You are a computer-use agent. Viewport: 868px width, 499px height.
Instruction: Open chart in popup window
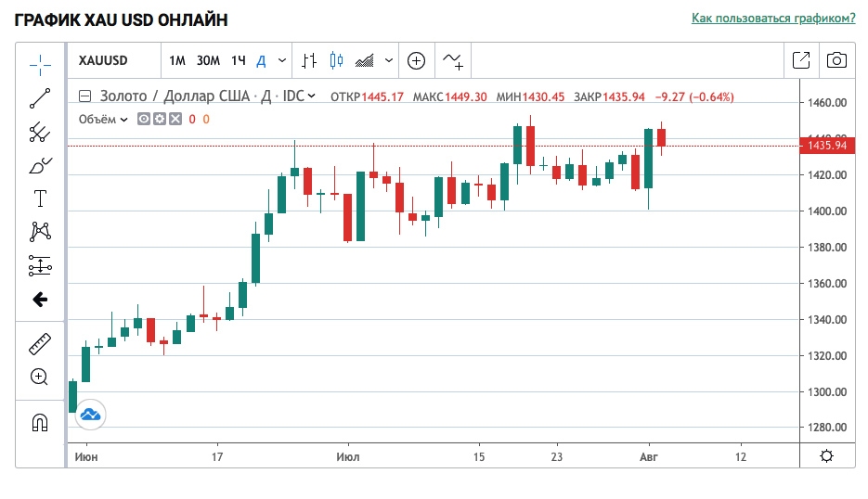[800, 61]
